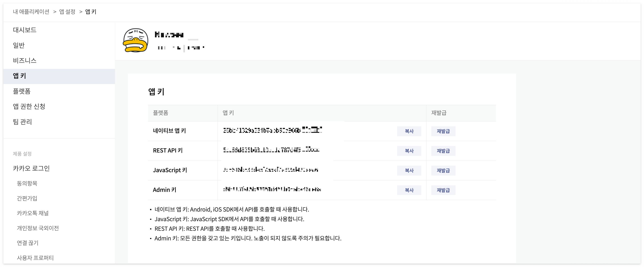The height and width of the screenshot is (267, 644).
Task: Click 앱 설정 breadcrumb link
Action: (67, 12)
